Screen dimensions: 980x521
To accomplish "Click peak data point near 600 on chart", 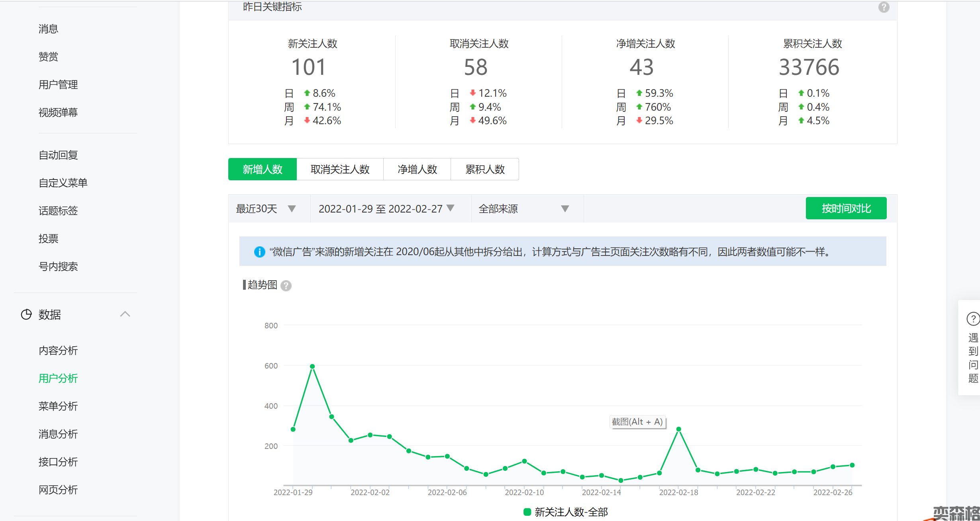I will point(312,366).
